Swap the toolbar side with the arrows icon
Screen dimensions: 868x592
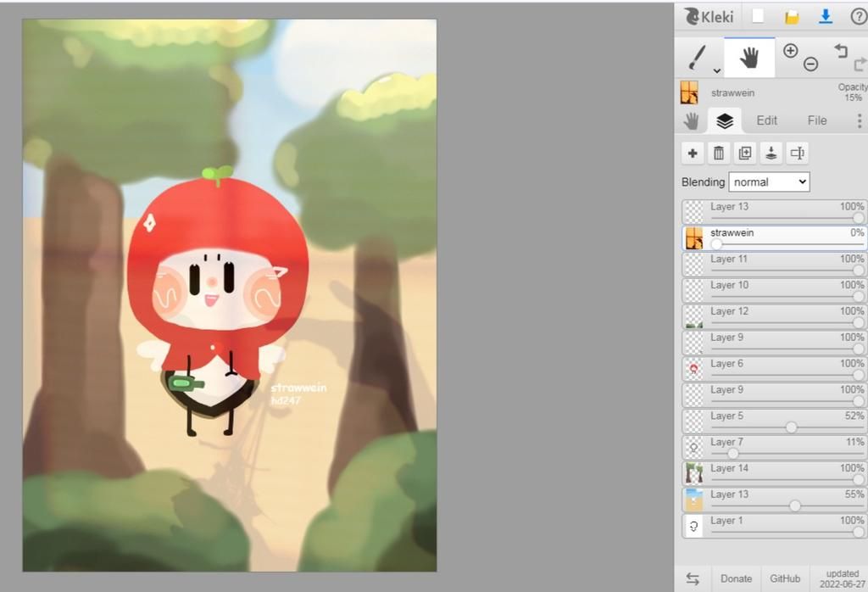pos(693,578)
